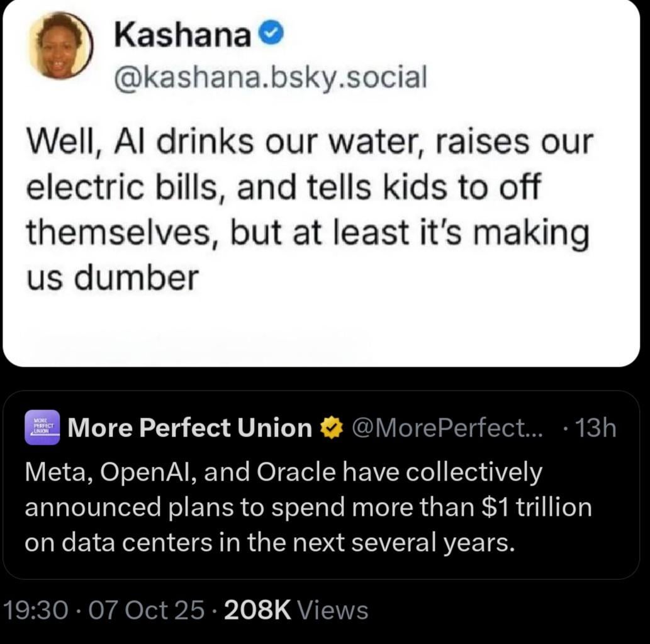650x644 pixels.
Task: Open Kashana's profile avatar photo
Action: click(61, 46)
